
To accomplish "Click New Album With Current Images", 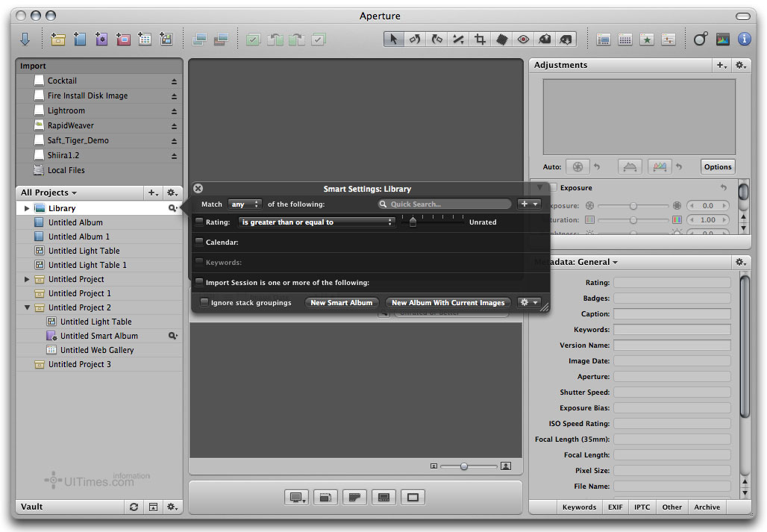I will click(448, 303).
